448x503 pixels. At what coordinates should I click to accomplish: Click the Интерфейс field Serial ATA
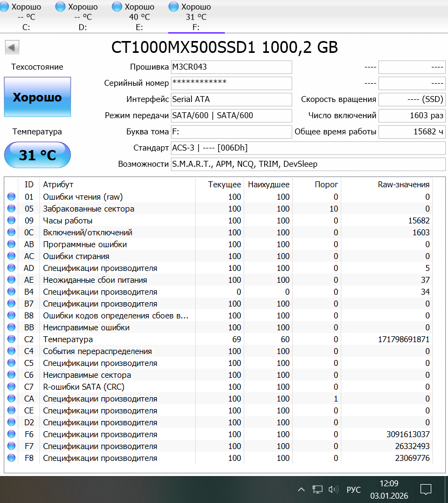pos(231,99)
